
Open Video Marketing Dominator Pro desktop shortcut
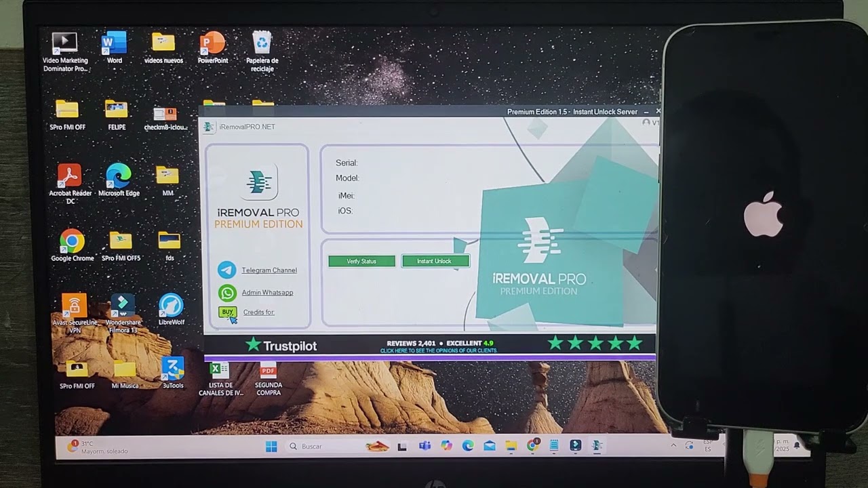(x=65, y=52)
